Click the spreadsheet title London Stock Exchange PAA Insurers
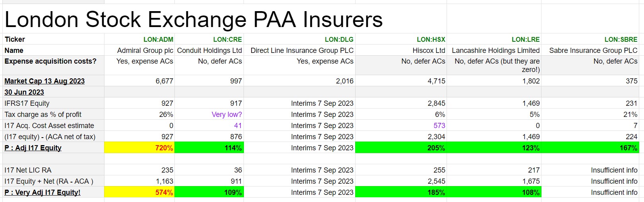Viewport: 644px width, 202px height. coord(193,19)
